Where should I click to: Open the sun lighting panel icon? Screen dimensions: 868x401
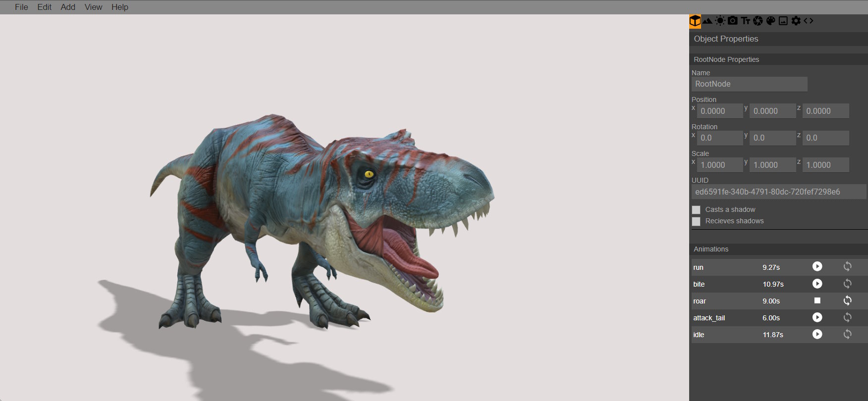pyautogui.click(x=720, y=21)
